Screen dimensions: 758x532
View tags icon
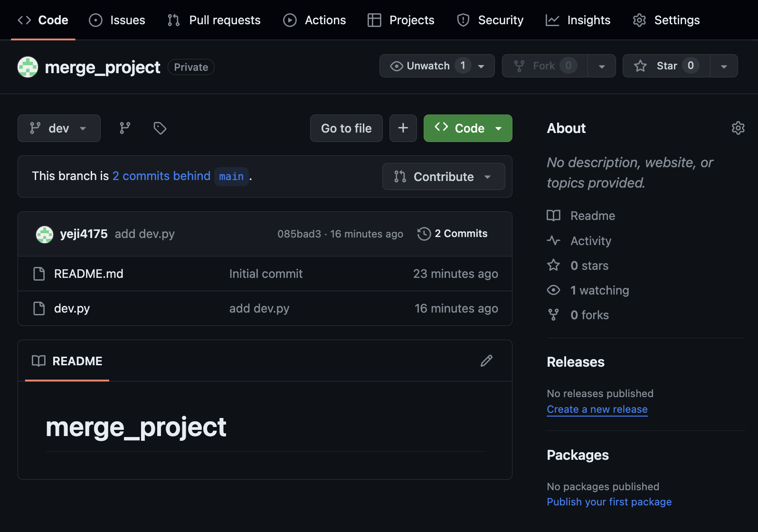[x=160, y=128]
